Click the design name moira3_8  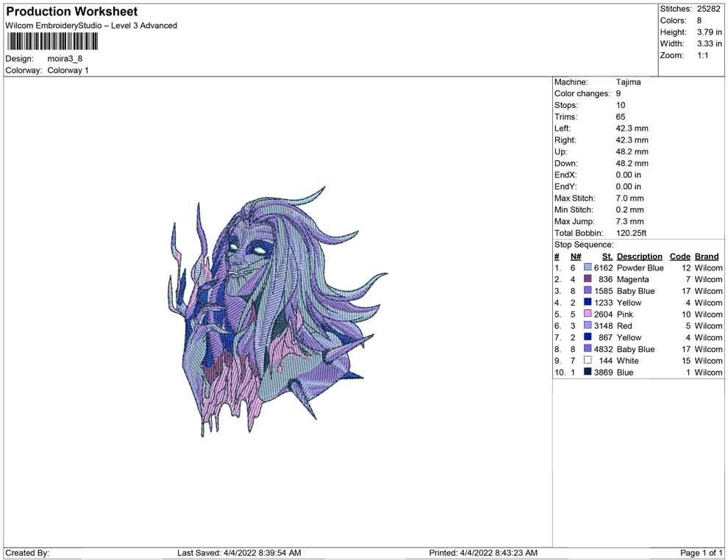65,59
